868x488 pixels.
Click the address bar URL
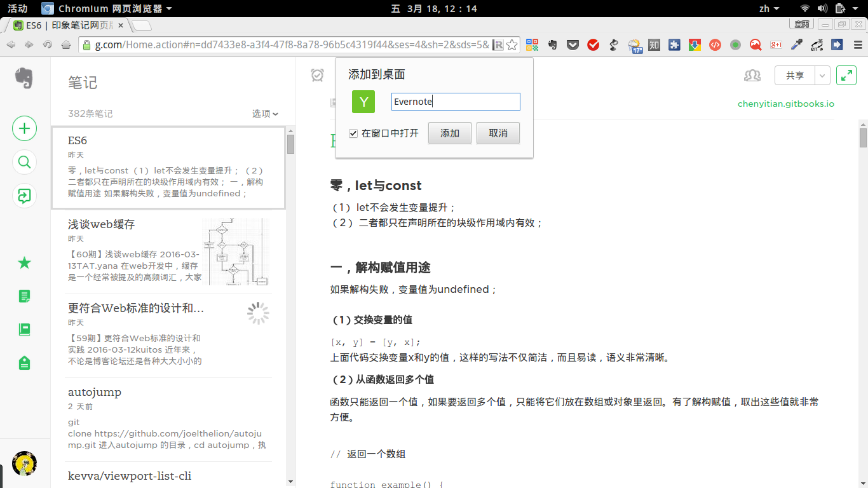coord(292,44)
